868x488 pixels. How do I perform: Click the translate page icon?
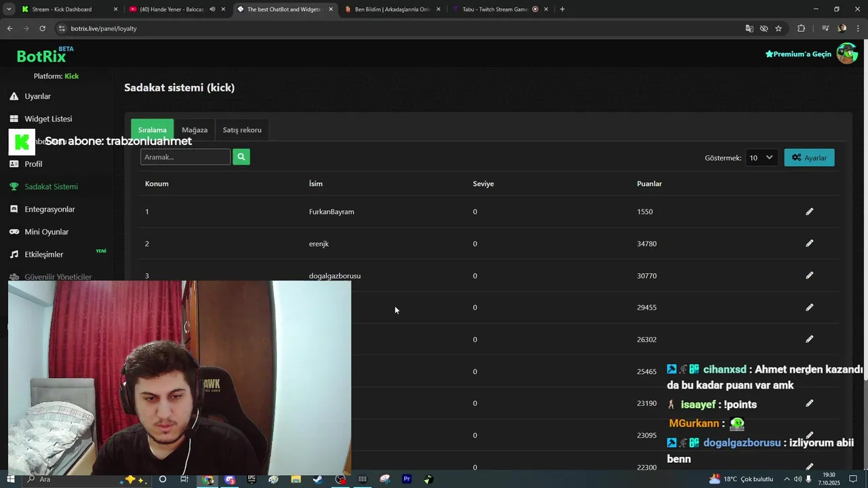(749, 28)
